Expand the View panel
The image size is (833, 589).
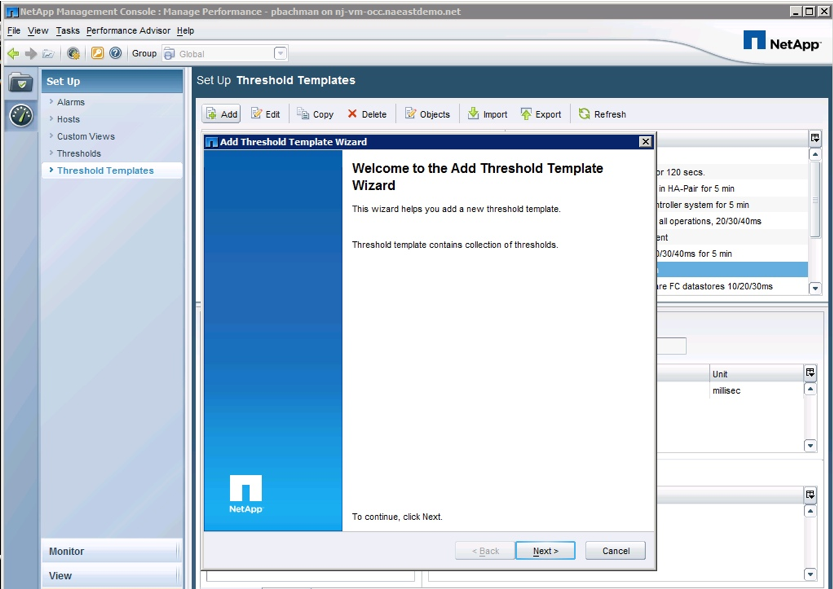coord(111,576)
